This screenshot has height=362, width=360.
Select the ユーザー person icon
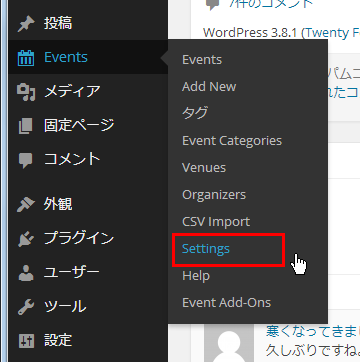(x=26, y=273)
